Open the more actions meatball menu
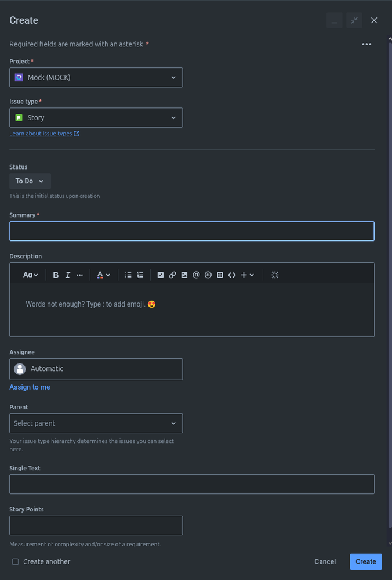 point(366,44)
